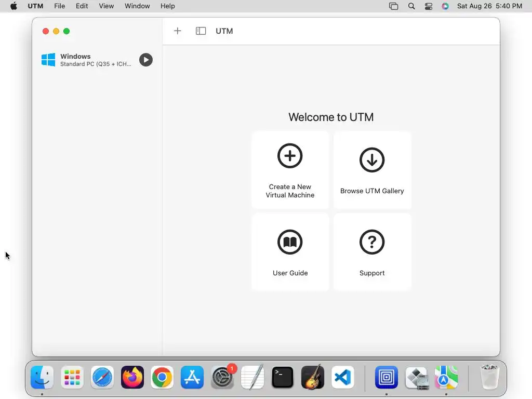Click the UTM icon in the Dock
Screen dimensions: 532x399
pos(387,377)
